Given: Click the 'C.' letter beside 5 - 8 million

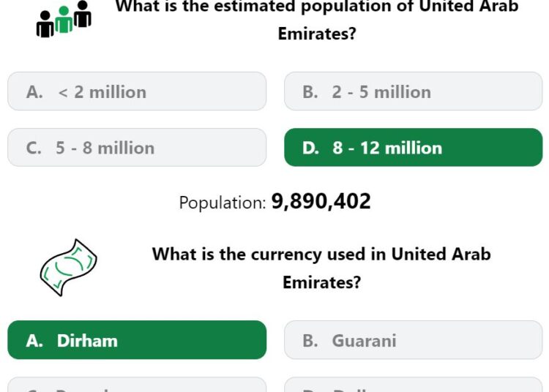Looking at the screenshot, I should [34, 148].
